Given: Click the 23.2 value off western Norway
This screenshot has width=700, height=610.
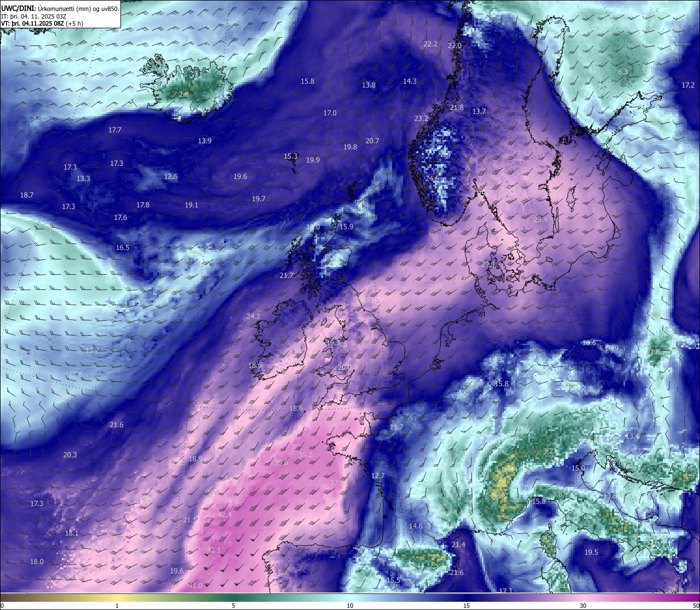Looking at the screenshot, I should click(x=421, y=118).
